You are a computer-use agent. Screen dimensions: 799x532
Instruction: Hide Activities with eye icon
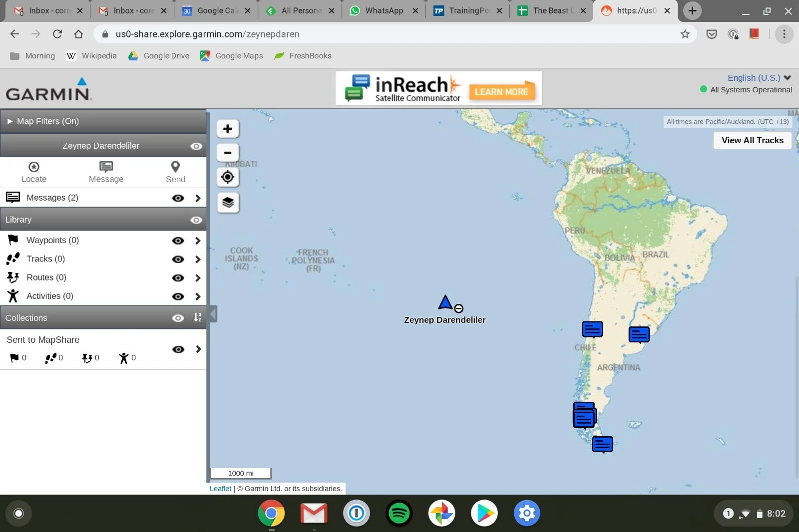click(x=178, y=296)
